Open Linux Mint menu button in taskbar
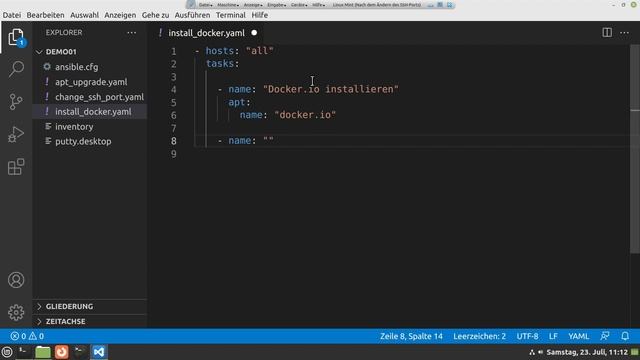Screen dimensions: 640x360 [7, 352]
